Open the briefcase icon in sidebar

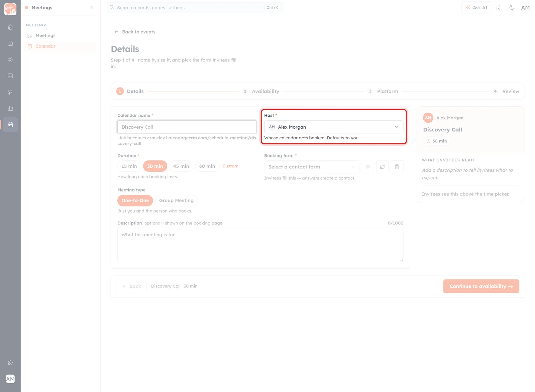10,43
